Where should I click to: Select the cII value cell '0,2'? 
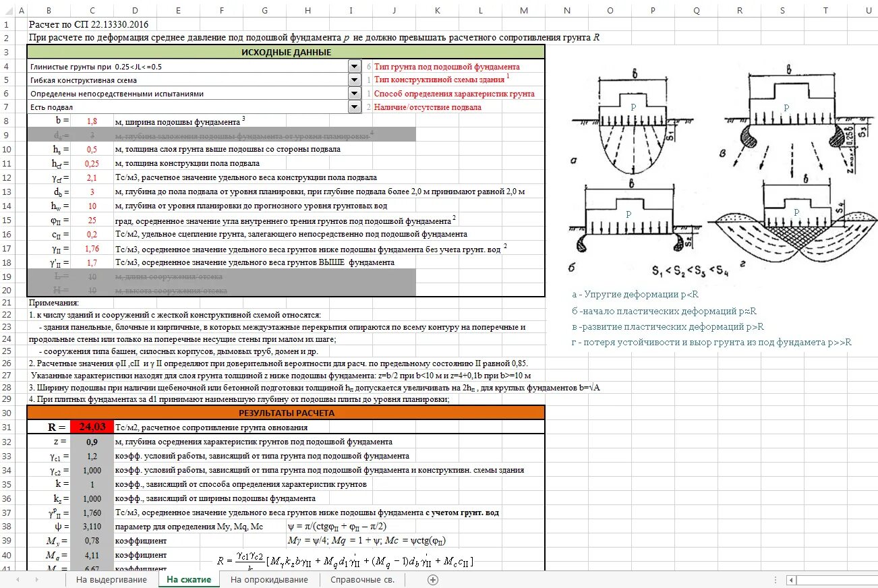coord(92,235)
